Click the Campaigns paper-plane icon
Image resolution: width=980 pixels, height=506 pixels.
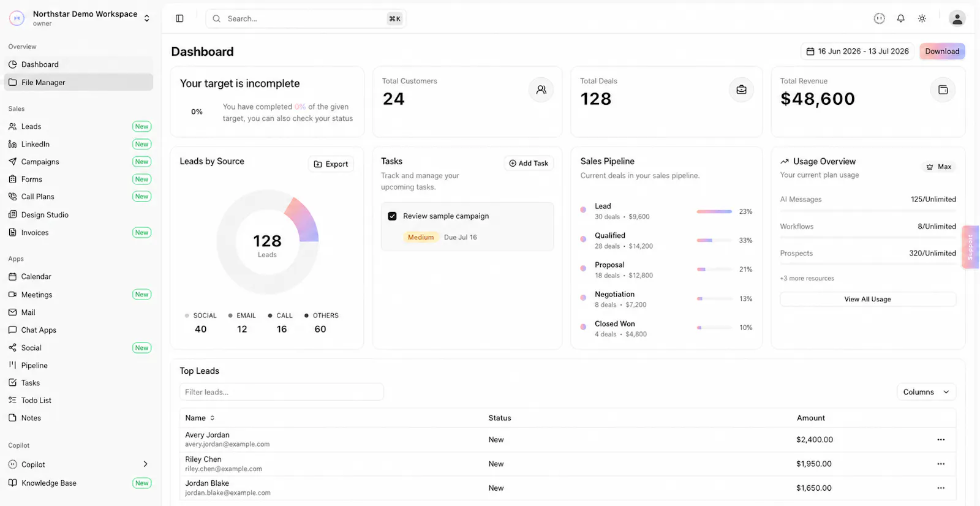click(x=12, y=162)
